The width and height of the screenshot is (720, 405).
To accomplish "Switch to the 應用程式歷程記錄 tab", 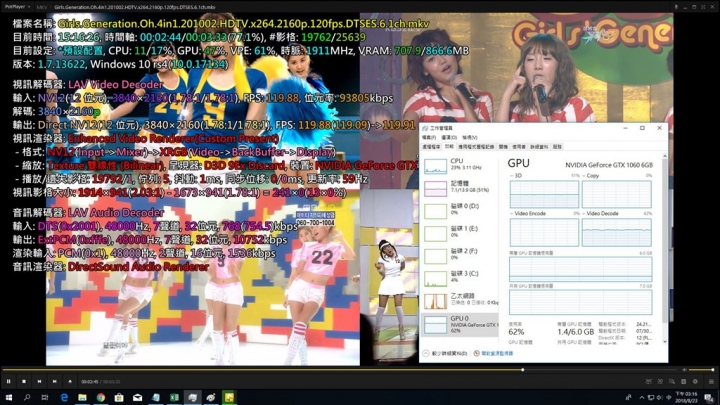I will [x=476, y=146].
